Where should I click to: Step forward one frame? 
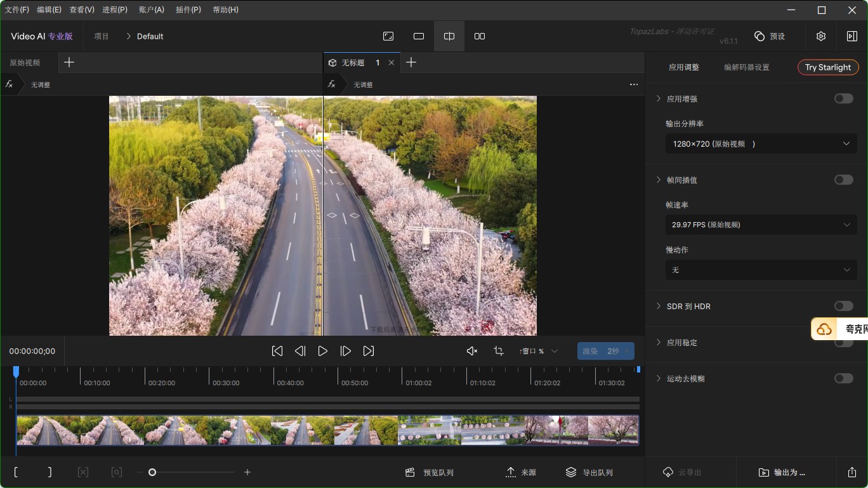pos(346,351)
